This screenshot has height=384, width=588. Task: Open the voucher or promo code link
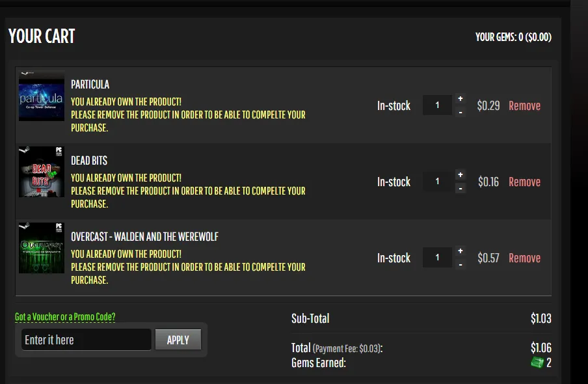[65, 317]
